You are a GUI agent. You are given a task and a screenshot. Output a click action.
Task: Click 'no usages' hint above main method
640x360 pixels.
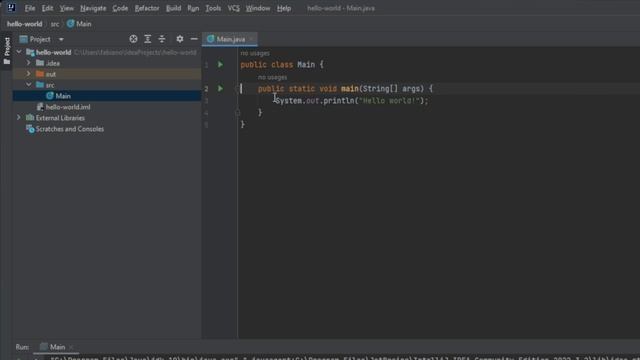(x=272, y=77)
